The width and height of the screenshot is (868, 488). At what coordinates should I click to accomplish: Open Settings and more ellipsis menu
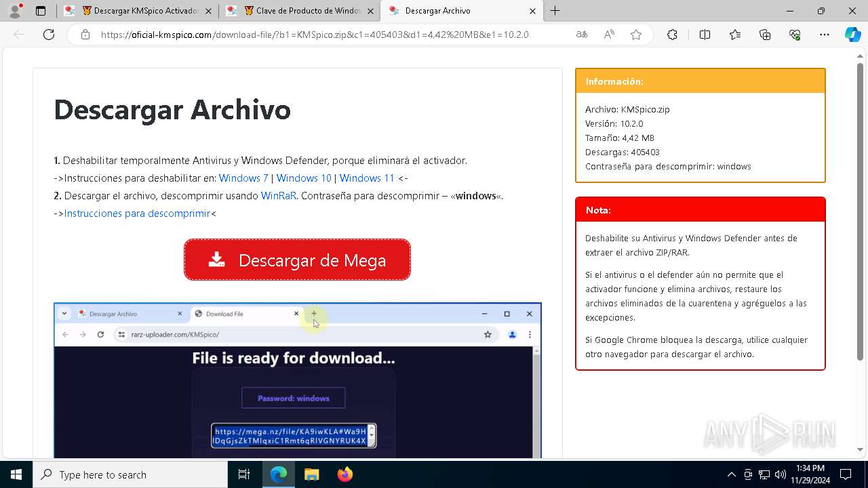pos(825,35)
